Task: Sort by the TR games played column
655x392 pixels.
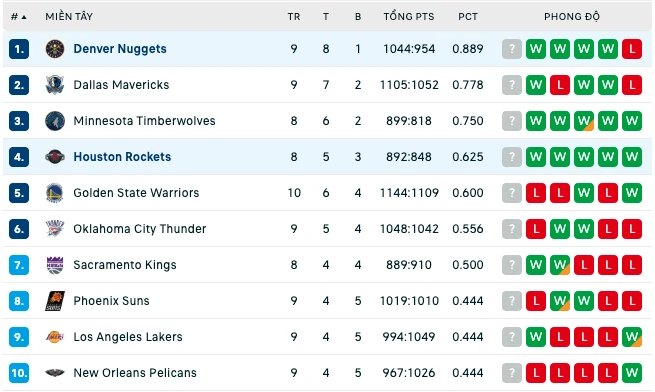Action: (x=294, y=17)
